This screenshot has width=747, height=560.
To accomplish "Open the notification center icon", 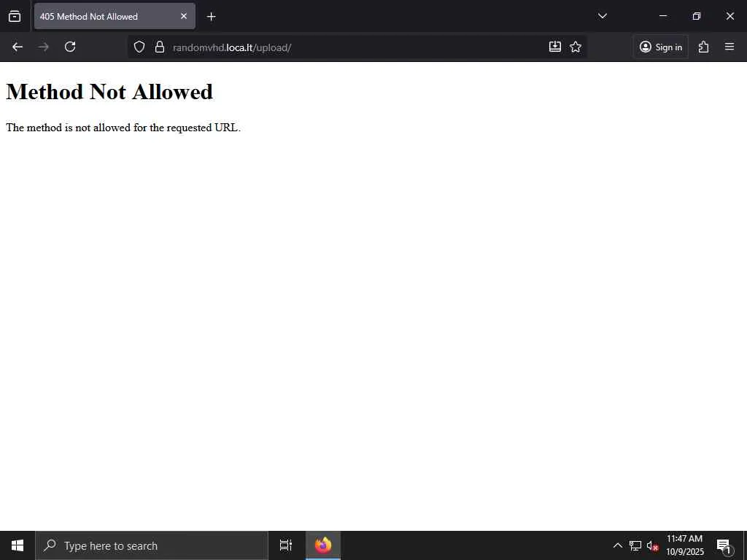I will click(x=724, y=545).
